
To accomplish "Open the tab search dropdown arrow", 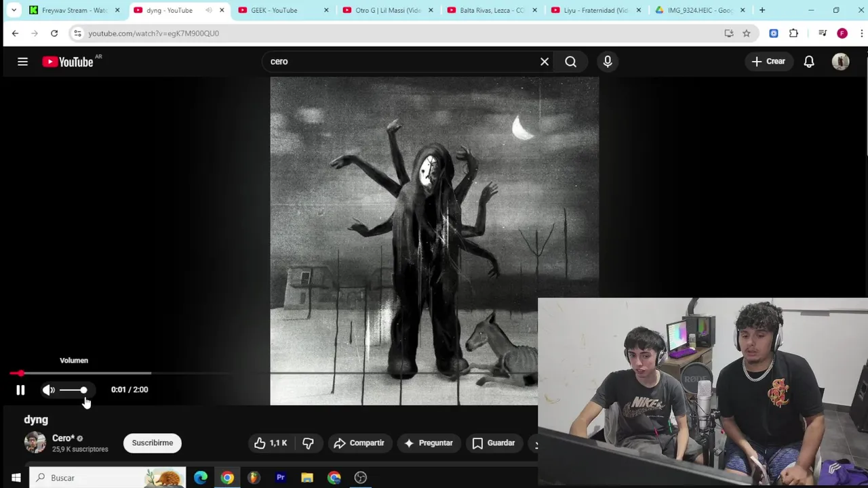I will click(14, 10).
